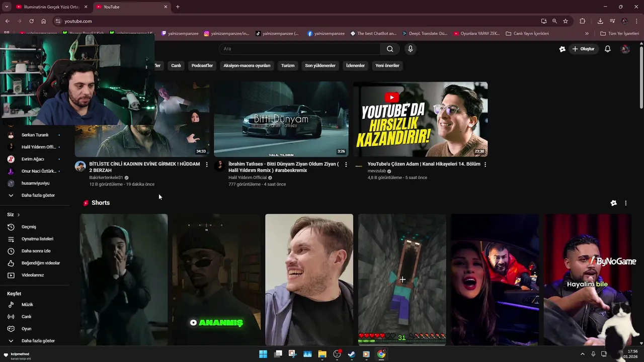Click the star-shaped icon in the Shorts header
Viewport: 644px width, 362px height.
point(613,203)
